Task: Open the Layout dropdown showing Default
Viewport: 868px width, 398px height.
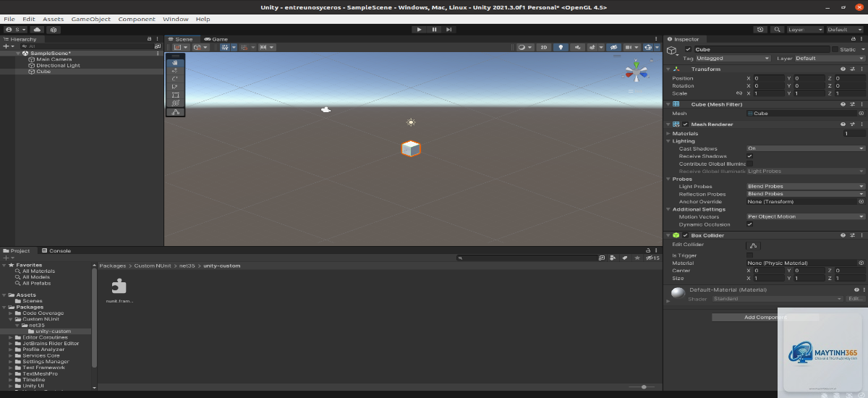Action: click(x=843, y=30)
